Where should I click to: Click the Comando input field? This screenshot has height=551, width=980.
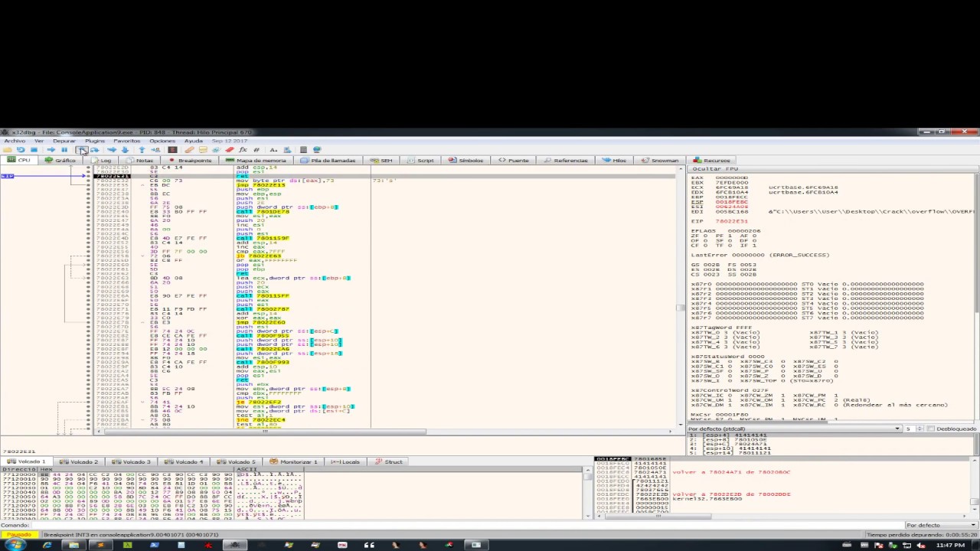pos(465,526)
